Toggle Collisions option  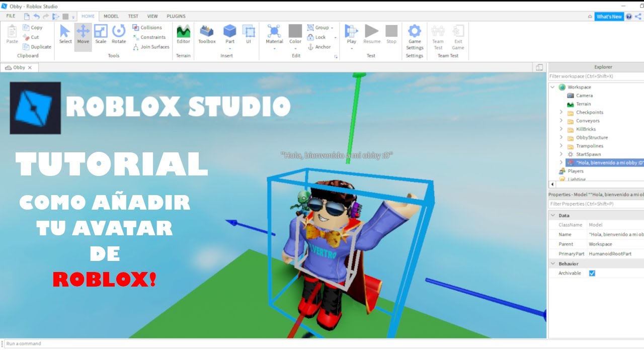pos(147,28)
